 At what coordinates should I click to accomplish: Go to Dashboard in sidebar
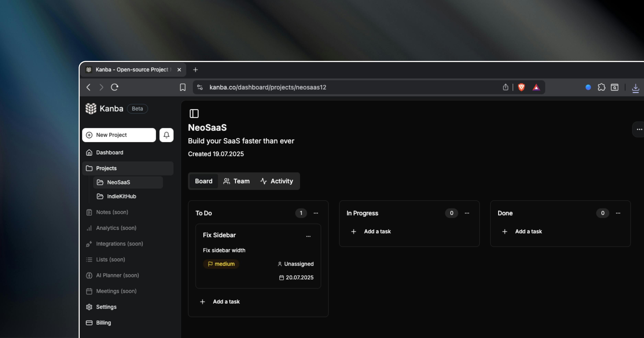(x=128, y=152)
